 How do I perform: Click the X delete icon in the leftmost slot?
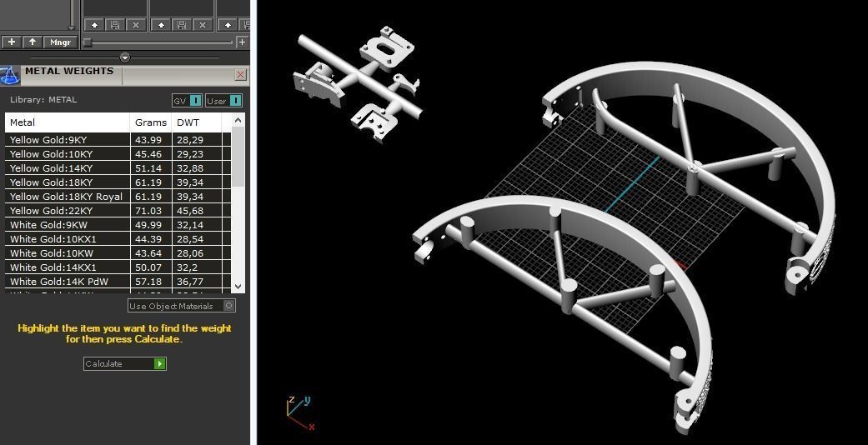pos(136,25)
